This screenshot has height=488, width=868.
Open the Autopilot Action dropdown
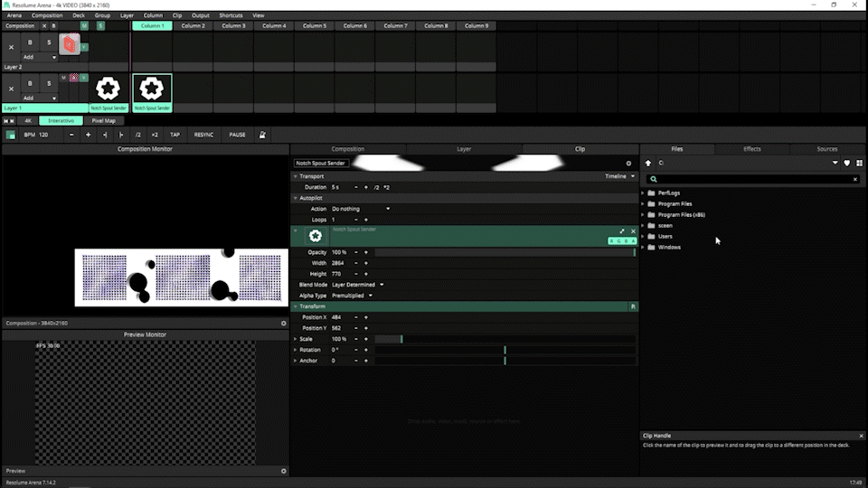pyautogui.click(x=361, y=209)
